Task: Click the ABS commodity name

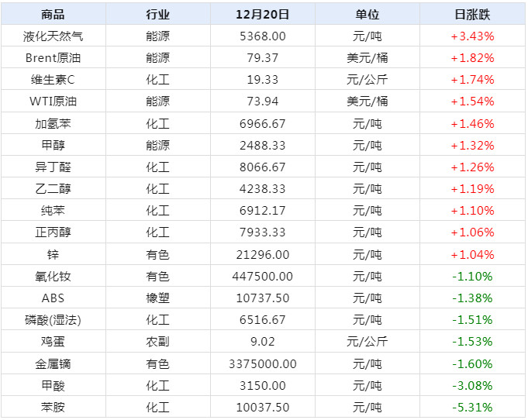Action: coord(53,298)
